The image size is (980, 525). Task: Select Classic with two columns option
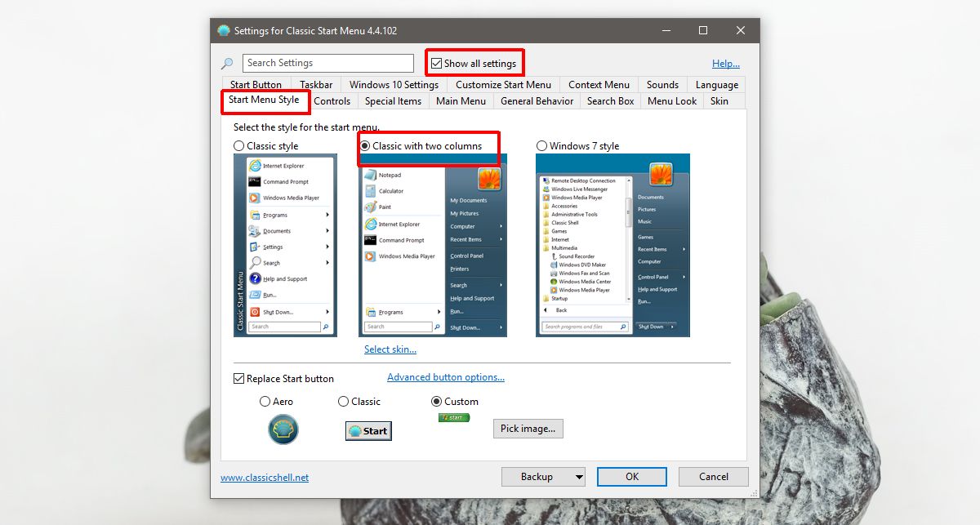(x=365, y=146)
